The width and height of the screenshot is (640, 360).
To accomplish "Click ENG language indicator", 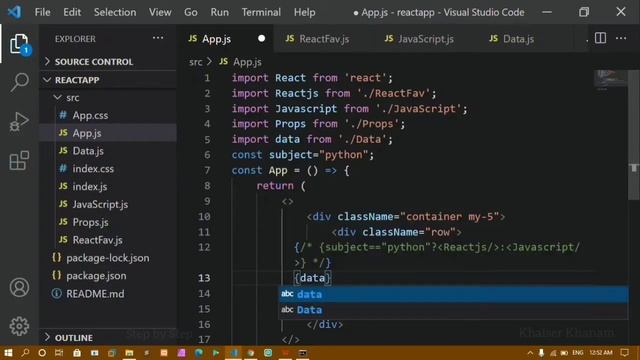I will tap(578, 353).
